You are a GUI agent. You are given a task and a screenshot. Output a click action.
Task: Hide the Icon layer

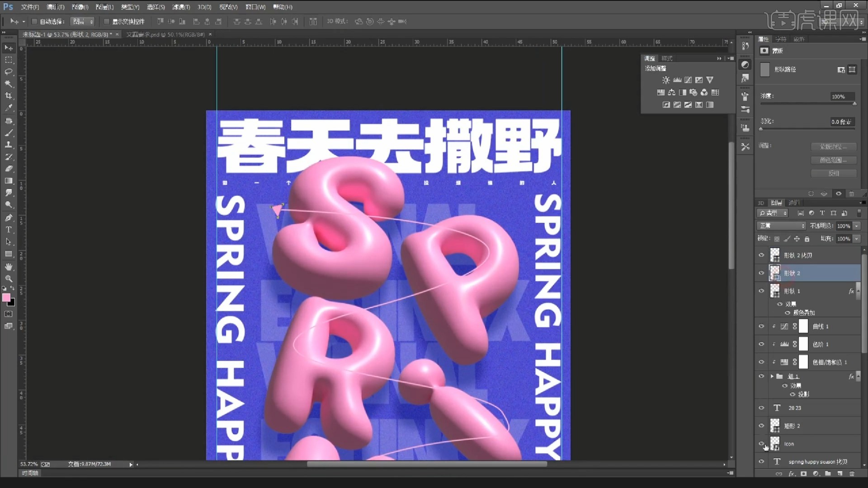[x=761, y=444]
